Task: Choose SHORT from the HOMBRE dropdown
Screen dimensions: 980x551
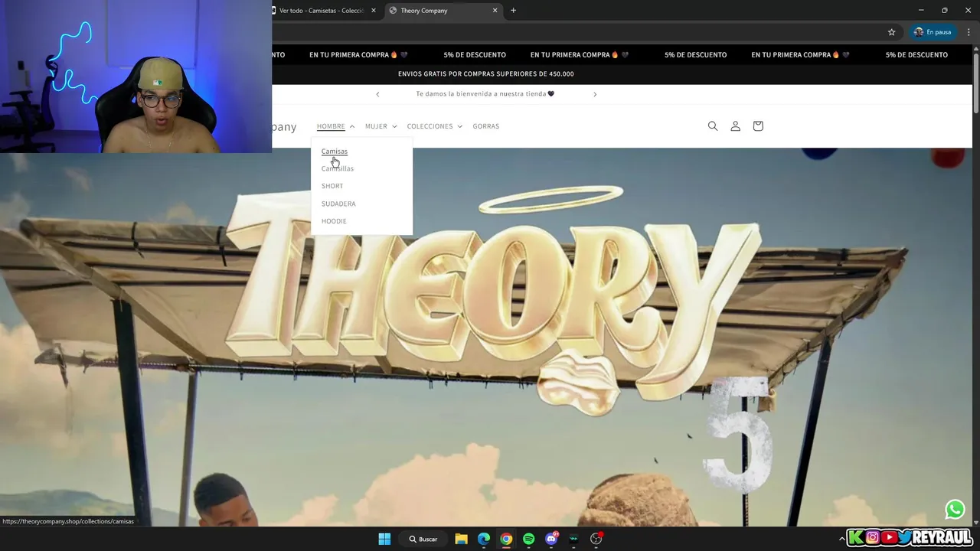Action: (x=332, y=186)
